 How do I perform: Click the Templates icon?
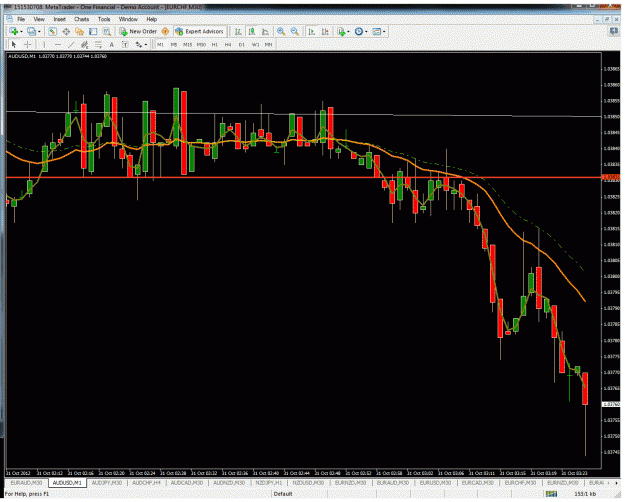377,31
